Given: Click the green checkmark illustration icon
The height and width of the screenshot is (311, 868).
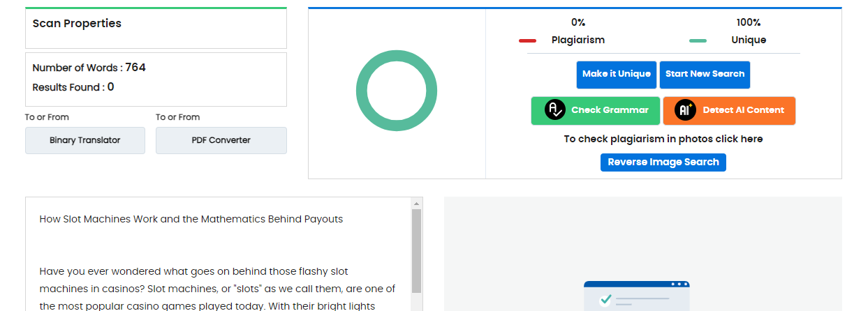Looking at the screenshot, I should click(x=605, y=299).
